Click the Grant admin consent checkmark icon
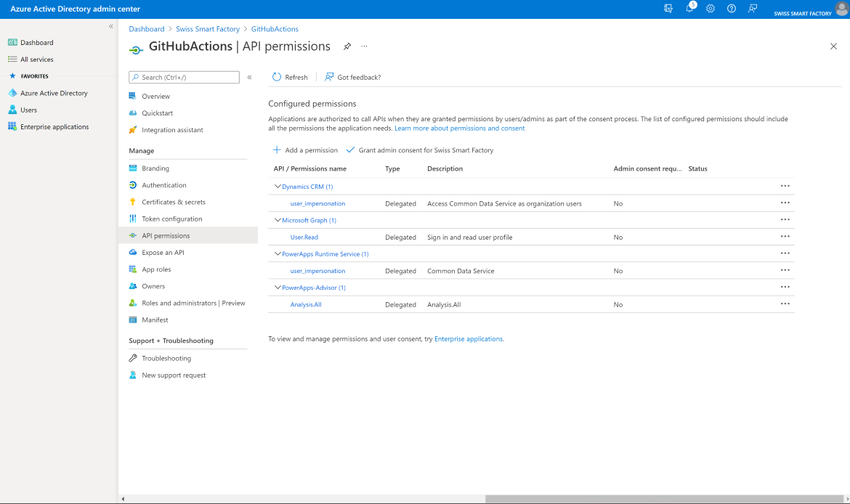Screen dimensions: 850x504 [x=350, y=150]
